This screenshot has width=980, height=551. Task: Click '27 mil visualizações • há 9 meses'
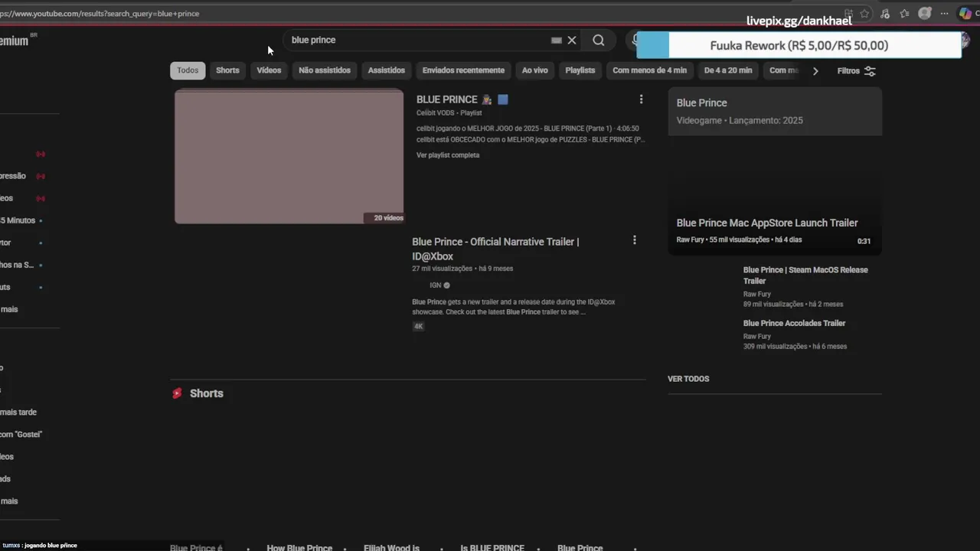(x=462, y=269)
